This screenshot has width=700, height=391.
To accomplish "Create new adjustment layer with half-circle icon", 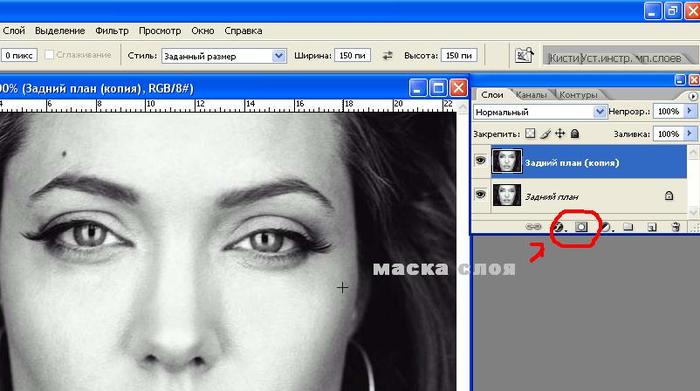I will coord(606,228).
